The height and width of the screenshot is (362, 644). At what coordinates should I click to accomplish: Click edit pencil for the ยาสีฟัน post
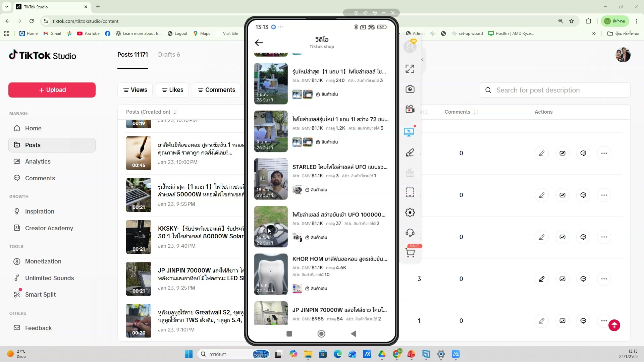pyautogui.click(x=541, y=153)
